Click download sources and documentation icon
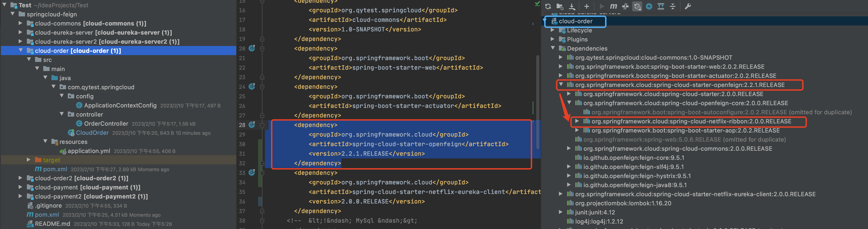This screenshot has height=229, width=868. [x=572, y=6]
